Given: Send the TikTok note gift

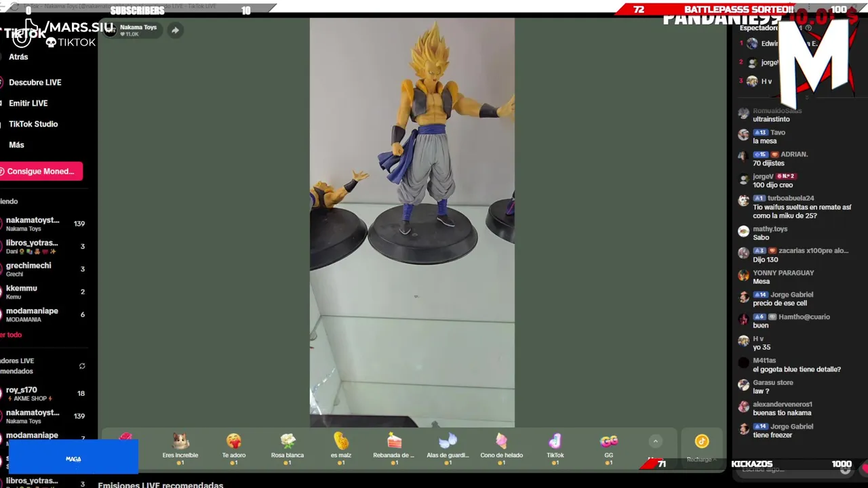Looking at the screenshot, I should pos(555,448).
